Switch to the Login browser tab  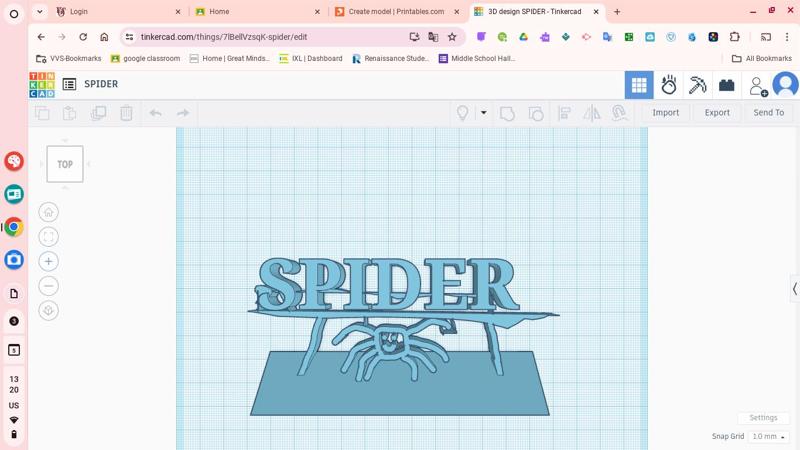118,12
